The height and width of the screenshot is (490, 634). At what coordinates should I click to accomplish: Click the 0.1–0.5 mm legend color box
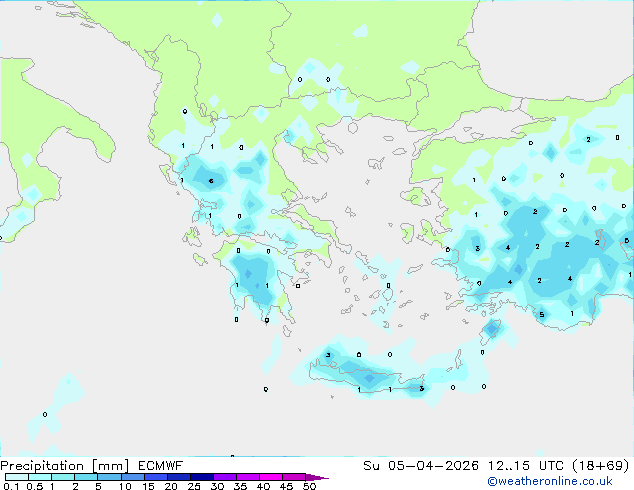17,477
